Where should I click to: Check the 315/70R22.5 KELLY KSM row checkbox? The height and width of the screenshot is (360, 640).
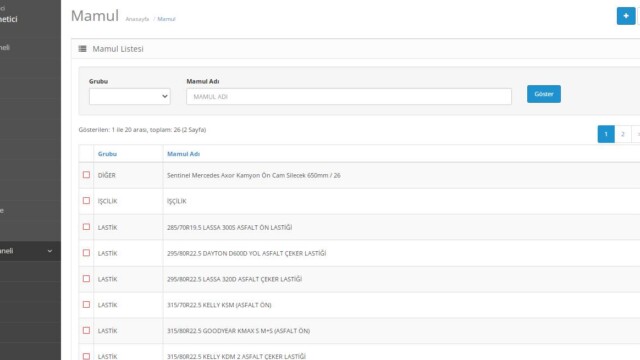[x=86, y=304]
